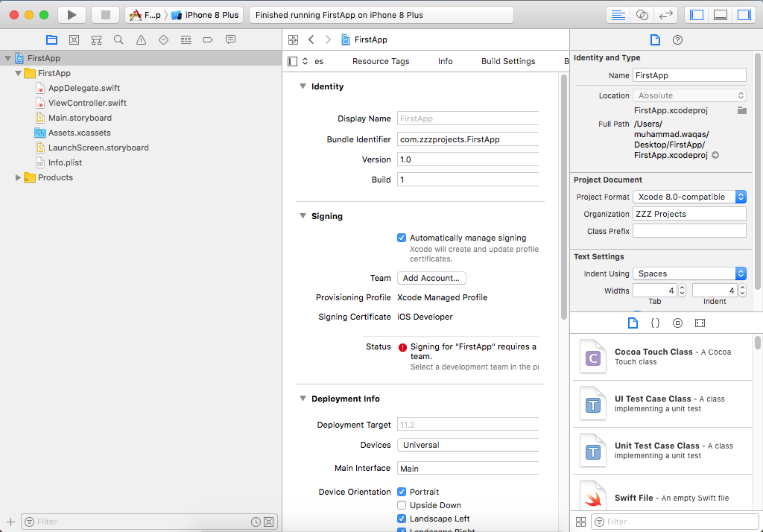The height and width of the screenshot is (532, 763).
Task: Run the app with the Play button
Action: pyautogui.click(x=72, y=15)
